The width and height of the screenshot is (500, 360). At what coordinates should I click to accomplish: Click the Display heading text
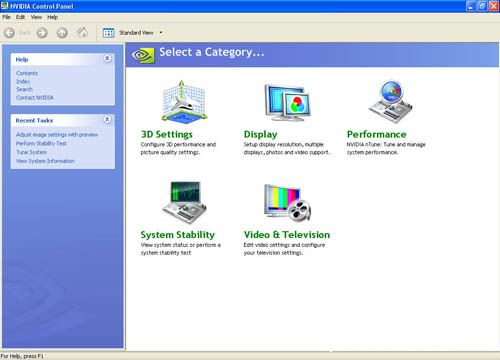pyautogui.click(x=260, y=134)
